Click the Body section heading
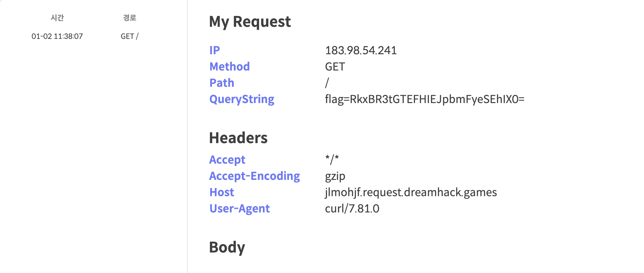This screenshot has width=644, height=273. [227, 247]
